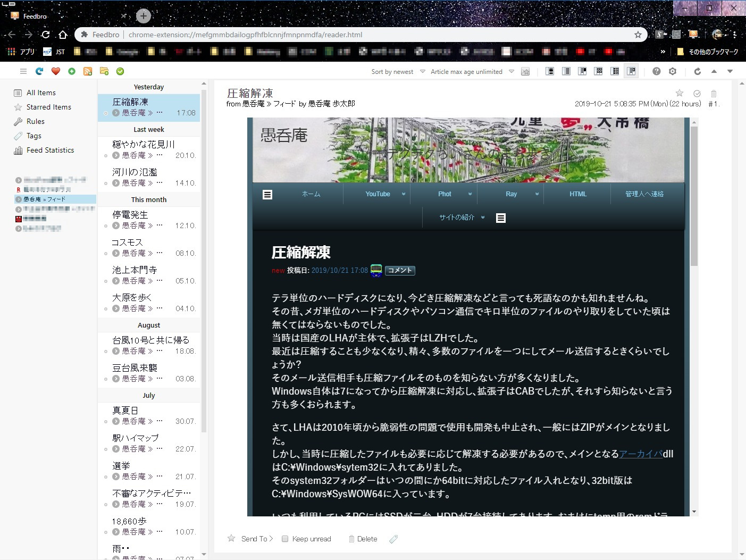Screen dimensions: 746x560
Task: Click the green checkmark mark-all-read icon
Action: (x=120, y=71)
